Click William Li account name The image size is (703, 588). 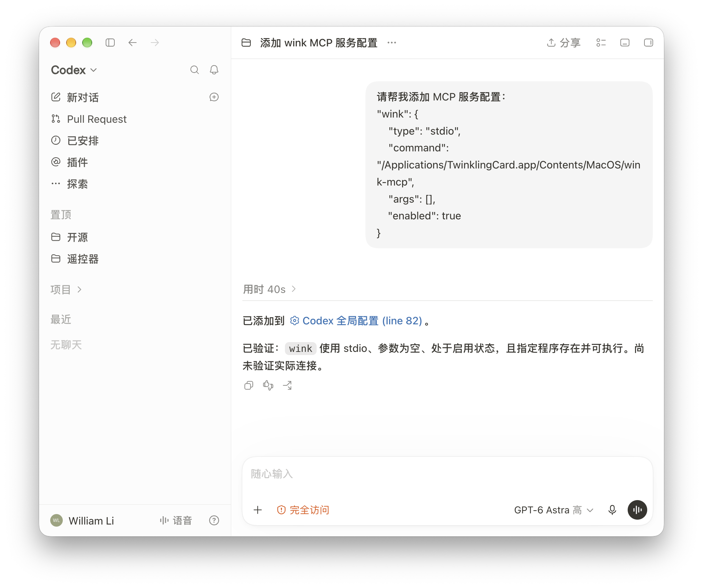tap(91, 521)
